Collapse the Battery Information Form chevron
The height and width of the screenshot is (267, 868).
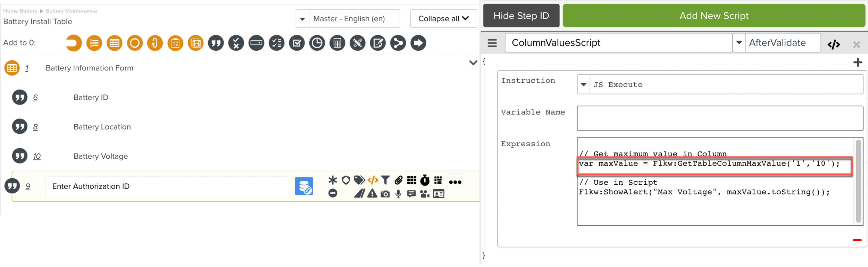click(x=473, y=63)
